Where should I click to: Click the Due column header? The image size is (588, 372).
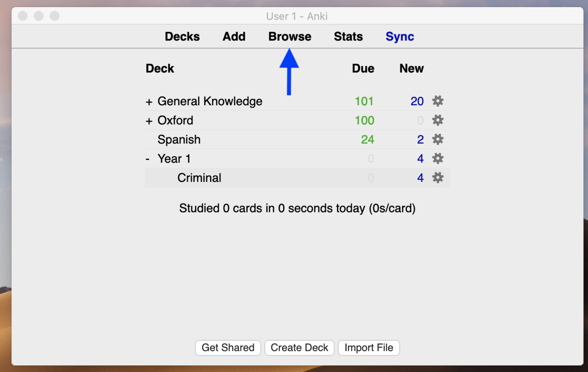pyautogui.click(x=363, y=68)
